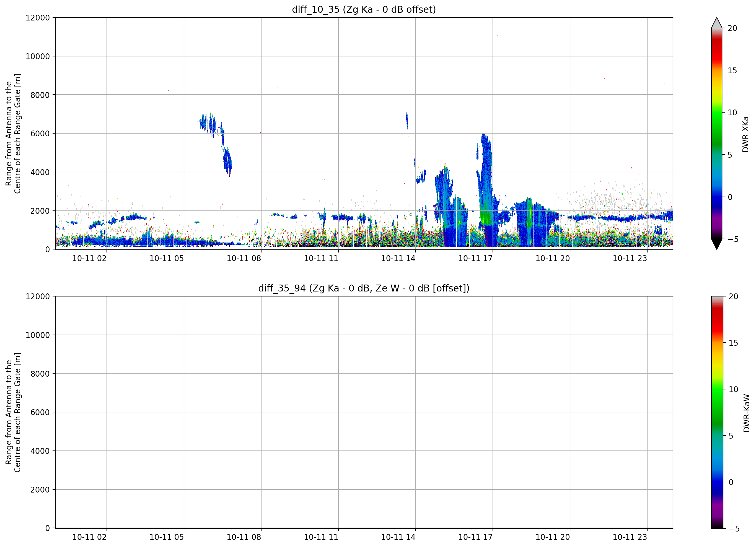Click the 10-11 02 tick label on bottom plot

[89, 537]
